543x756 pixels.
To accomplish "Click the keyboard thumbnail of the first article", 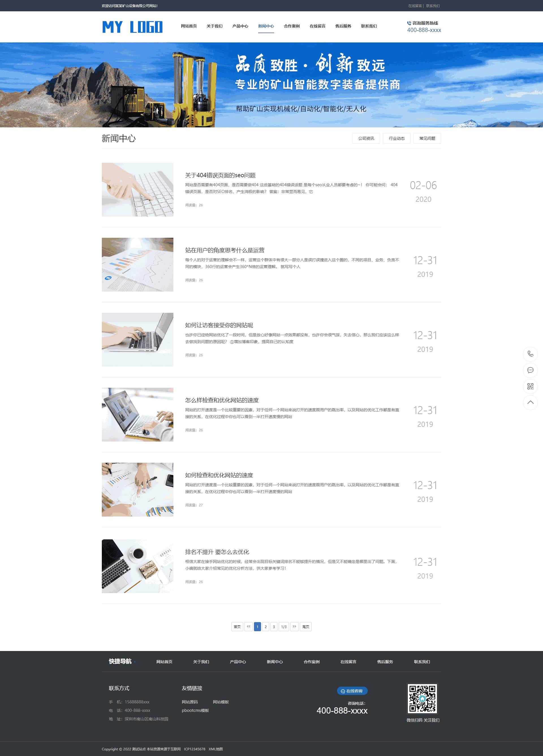I will [137, 190].
